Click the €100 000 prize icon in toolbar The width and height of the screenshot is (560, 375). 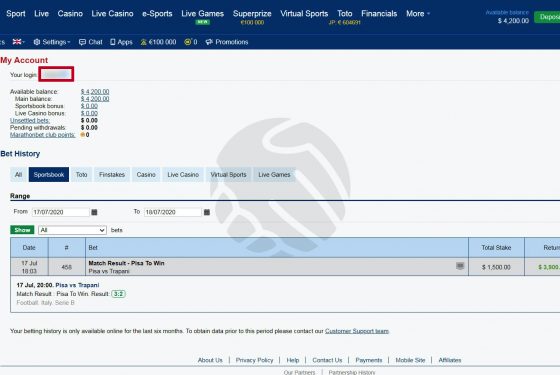[x=144, y=42]
